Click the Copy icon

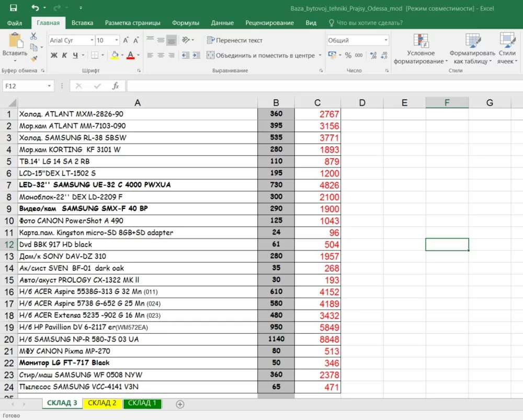pyautogui.click(x=33, y=48)
